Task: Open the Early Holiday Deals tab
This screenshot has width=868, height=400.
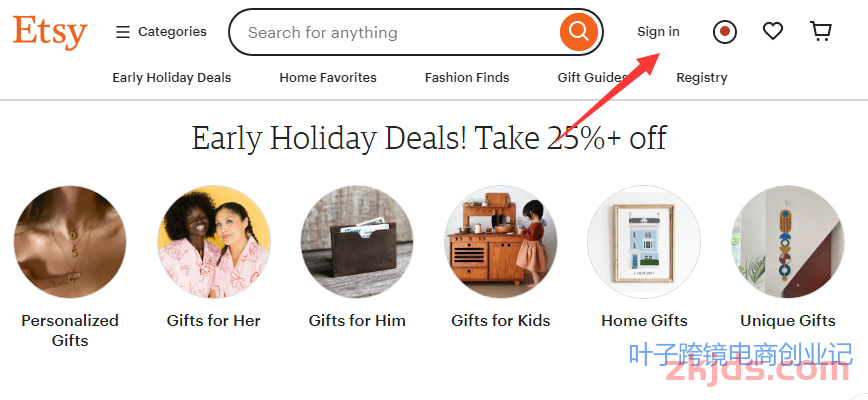Action: [172, 78]
